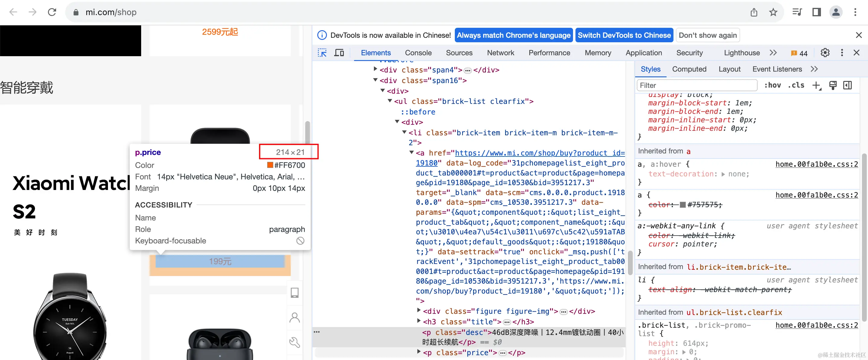Activate the inspect element picker icon
Viewport: 868px width, 360px height.
pyautogui.click(x=322, y=53)
